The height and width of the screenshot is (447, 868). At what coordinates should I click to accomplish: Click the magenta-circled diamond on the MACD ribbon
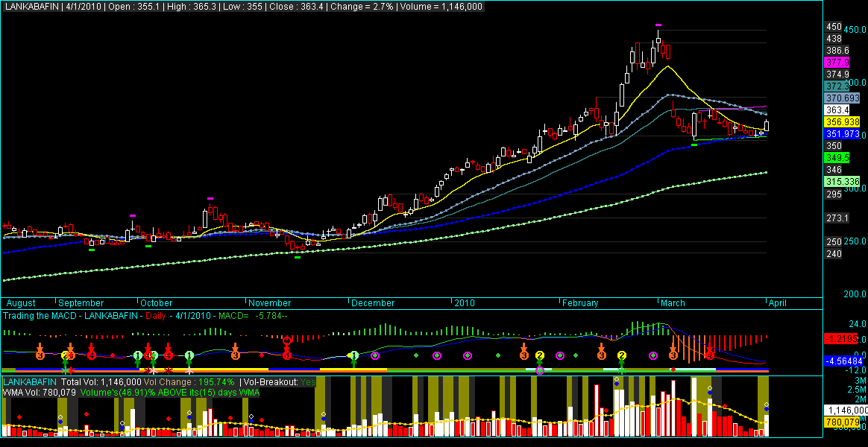point(541,370)
